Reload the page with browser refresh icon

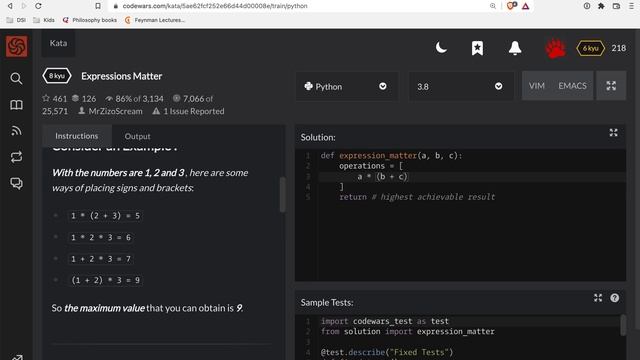pos(38,6)
